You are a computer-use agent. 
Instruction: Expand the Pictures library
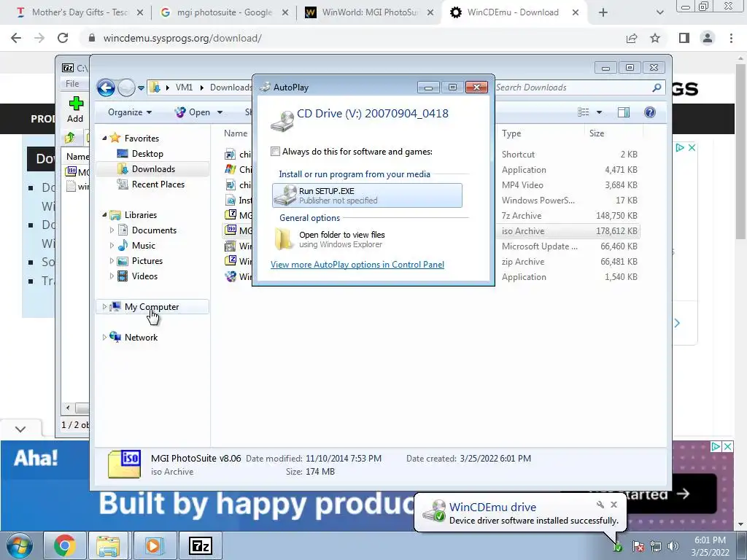[x=112, y=261]
